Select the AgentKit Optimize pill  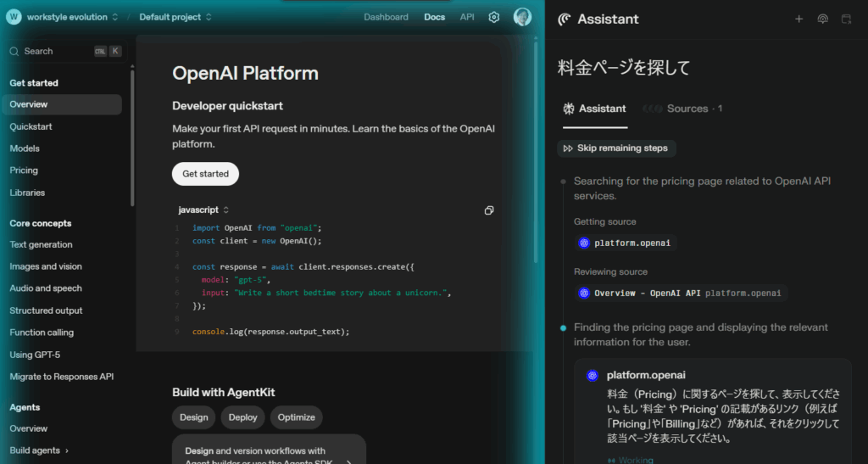pyautogui.click(x=296, y=417)
